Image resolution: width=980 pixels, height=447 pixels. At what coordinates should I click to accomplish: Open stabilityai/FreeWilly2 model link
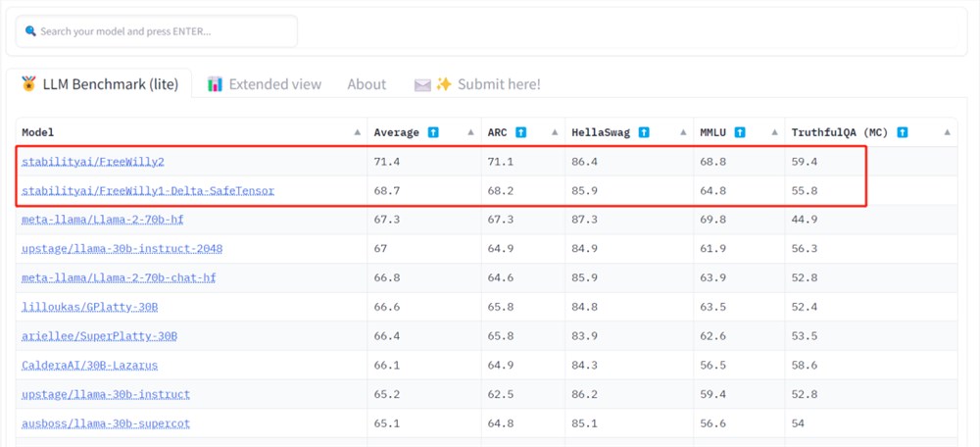point(93,162)
